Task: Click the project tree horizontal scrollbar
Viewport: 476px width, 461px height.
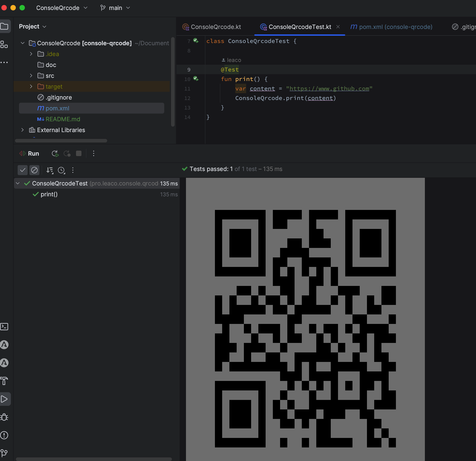Action: coord(61,141)
